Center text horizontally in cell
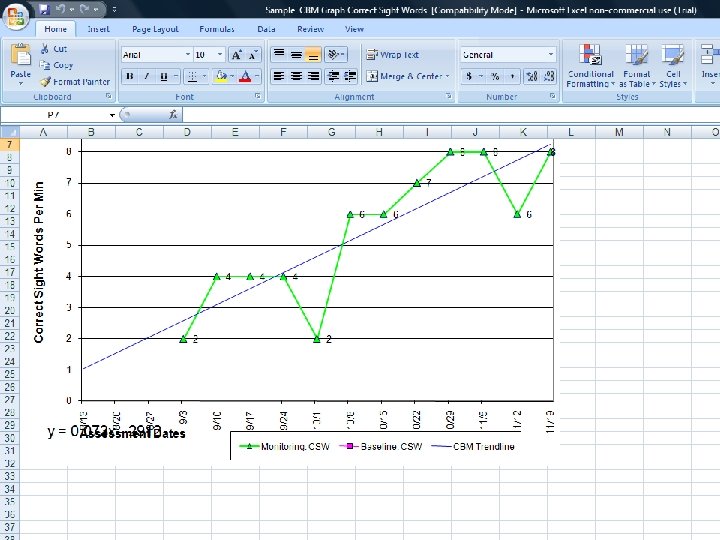The height and width of the screenshot is (540, 720). (x=296, y=76)
